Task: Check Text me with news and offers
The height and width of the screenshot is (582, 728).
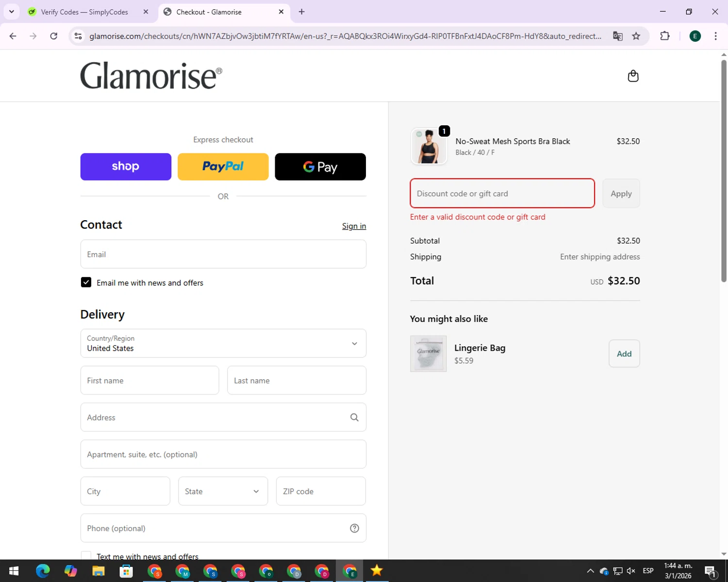Action: coord(86,556)
